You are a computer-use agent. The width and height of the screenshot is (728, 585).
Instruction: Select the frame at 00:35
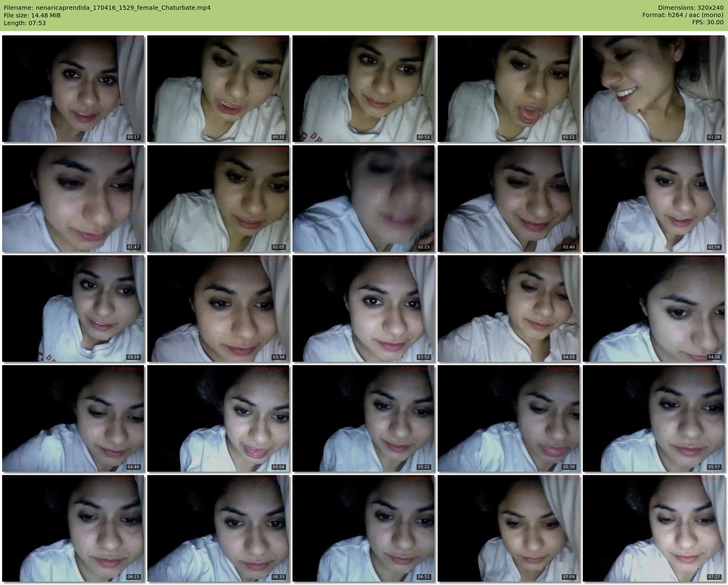point(218,89)
